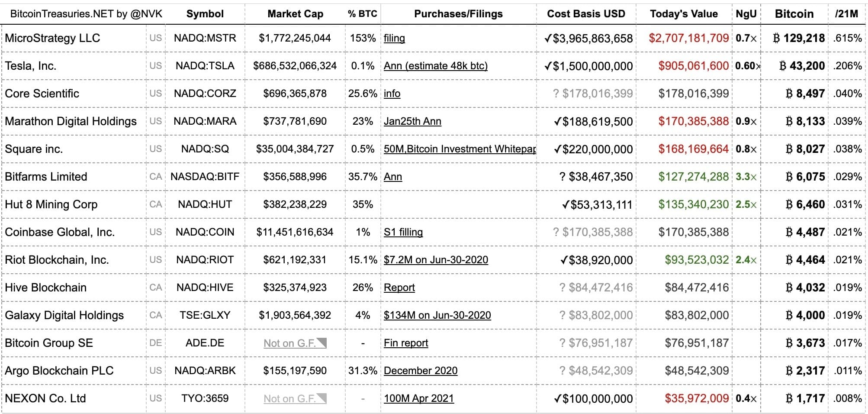Screen dimensions: 868x414
Task: Open Marathon's Jan25th Ann link
Action: pos(412,121)
